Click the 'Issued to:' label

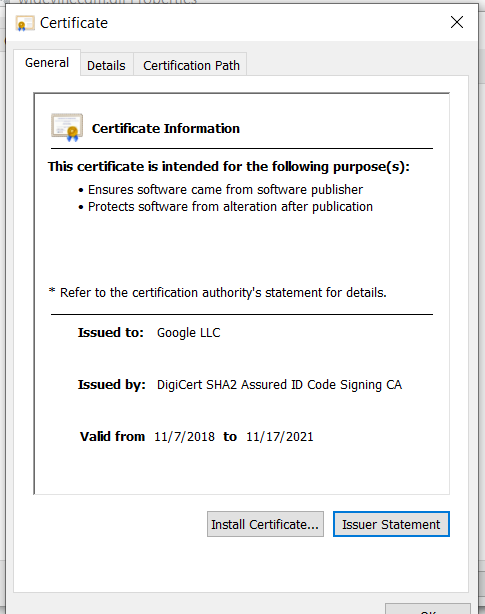pos(111,332)
